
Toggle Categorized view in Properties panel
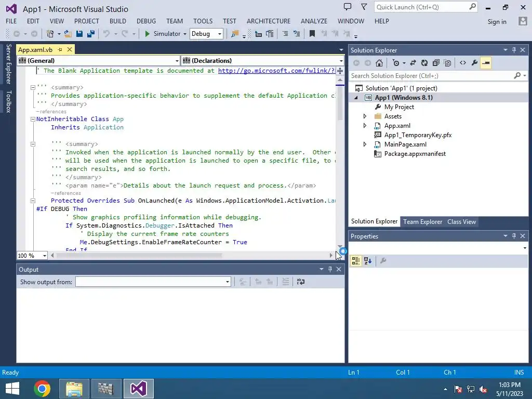coord(355,261)
